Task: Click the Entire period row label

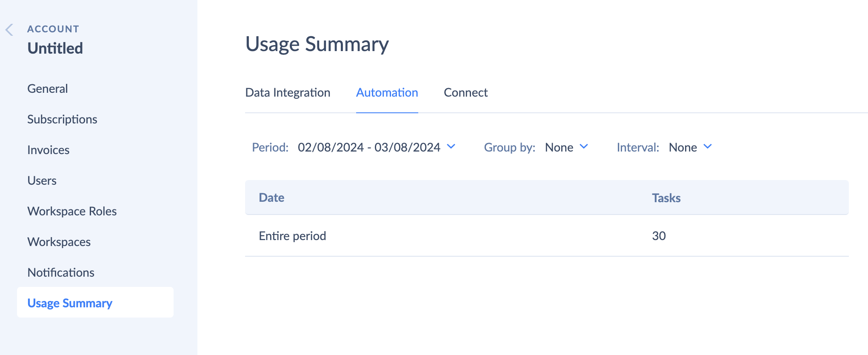Action: click(292, 236)
